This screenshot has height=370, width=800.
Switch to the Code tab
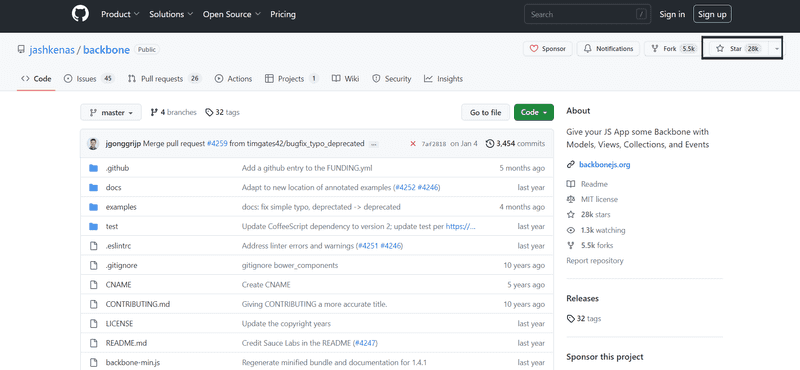pos(36,79)
